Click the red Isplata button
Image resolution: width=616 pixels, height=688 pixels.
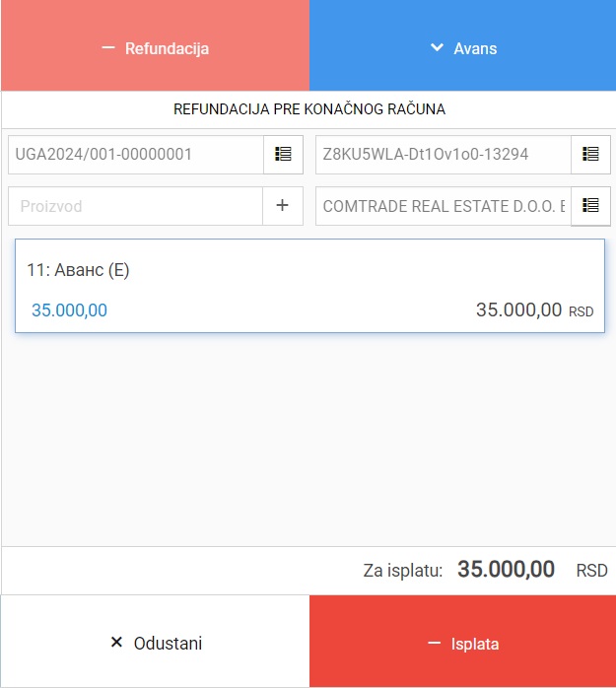click(x=462, y=642)
